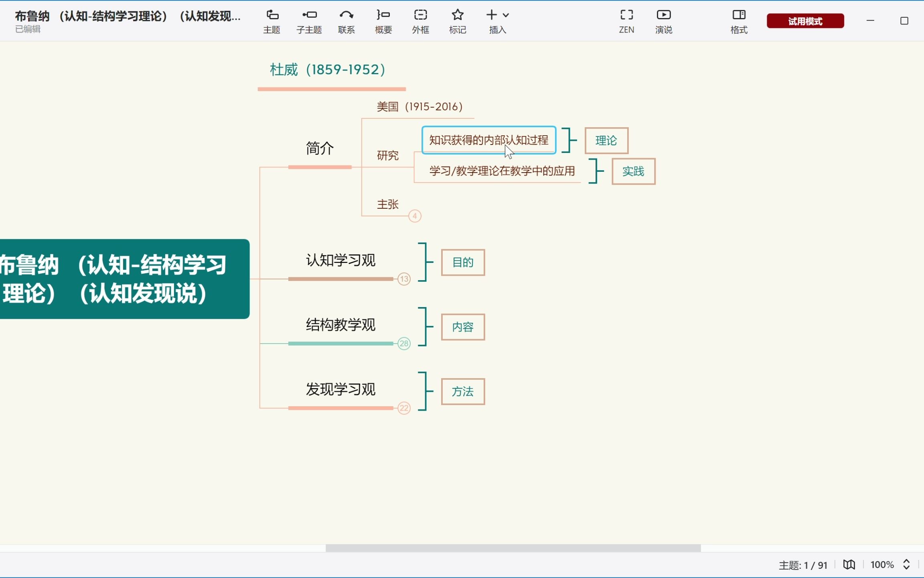Adjust zoom with the 100% stepper arrows
The image size is (924, 578).
point(906,565)
